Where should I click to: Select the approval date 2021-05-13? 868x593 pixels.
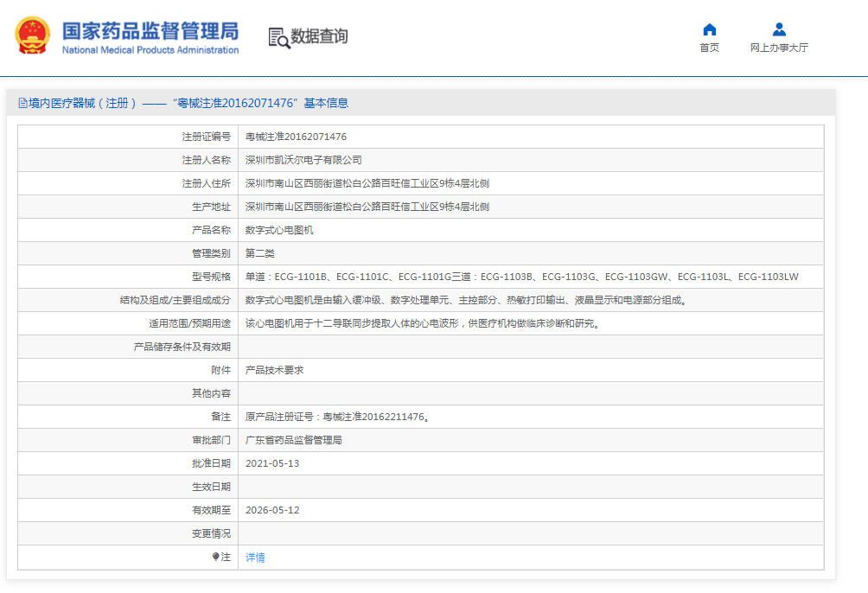pos(272,463)
